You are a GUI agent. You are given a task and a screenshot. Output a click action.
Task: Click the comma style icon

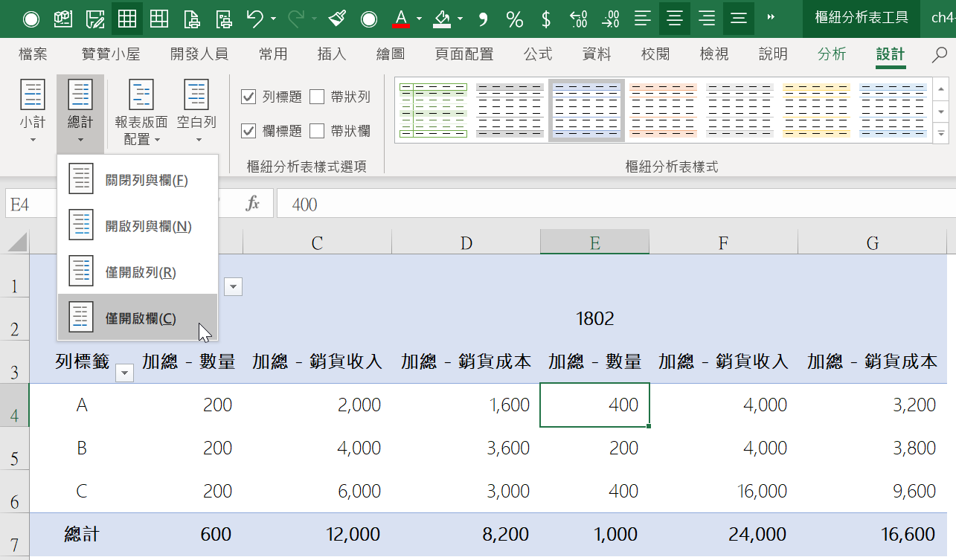(483, 19)
